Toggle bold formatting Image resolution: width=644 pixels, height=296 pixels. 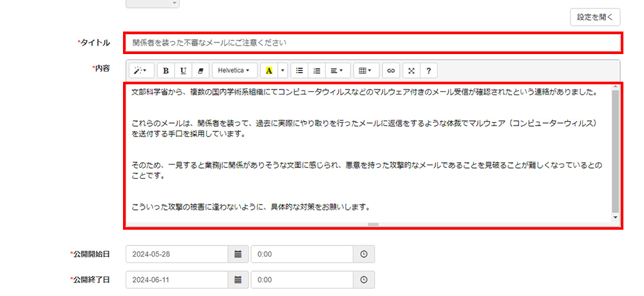tap(166, 70)
